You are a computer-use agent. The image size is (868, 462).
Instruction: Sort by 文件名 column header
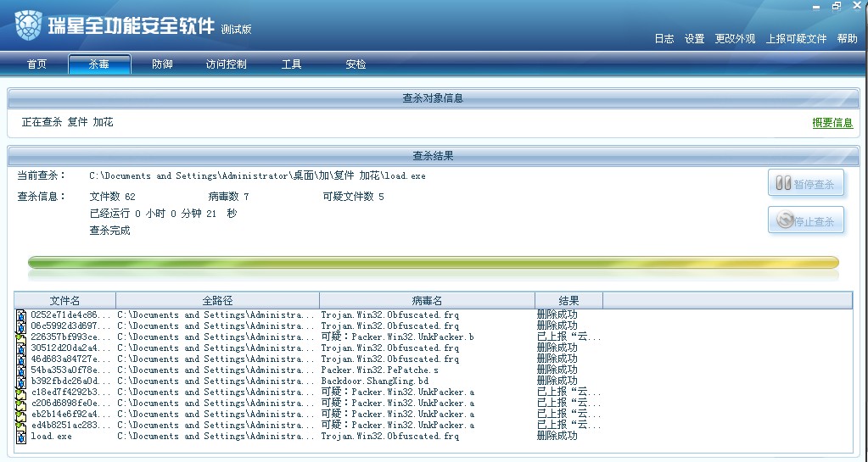click(x=64, y=300)
